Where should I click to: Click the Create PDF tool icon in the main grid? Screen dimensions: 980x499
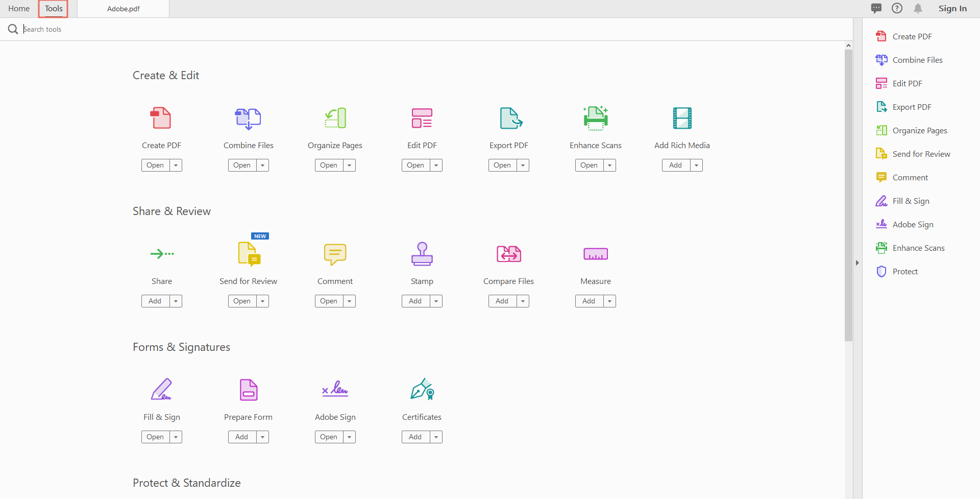(161, 118)
